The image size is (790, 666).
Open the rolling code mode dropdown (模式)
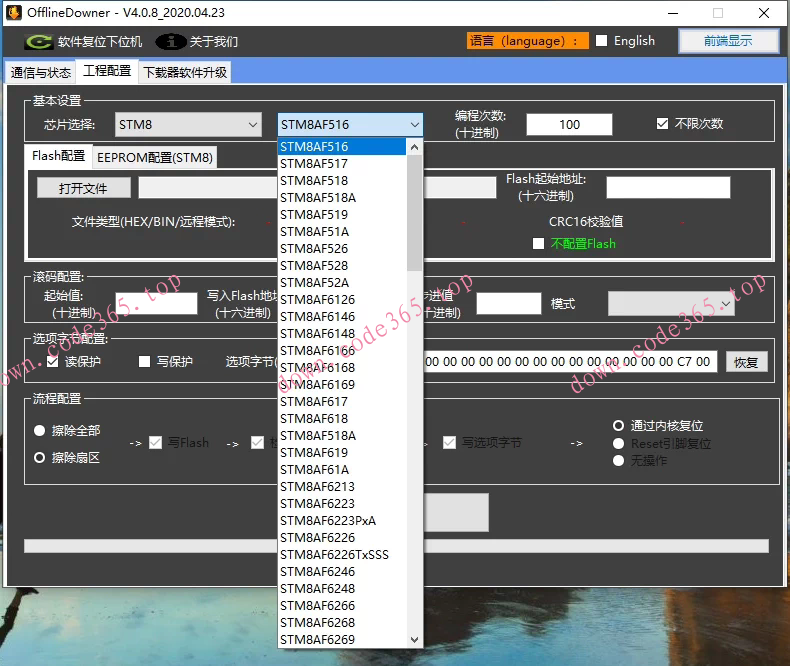coord(671,303)
